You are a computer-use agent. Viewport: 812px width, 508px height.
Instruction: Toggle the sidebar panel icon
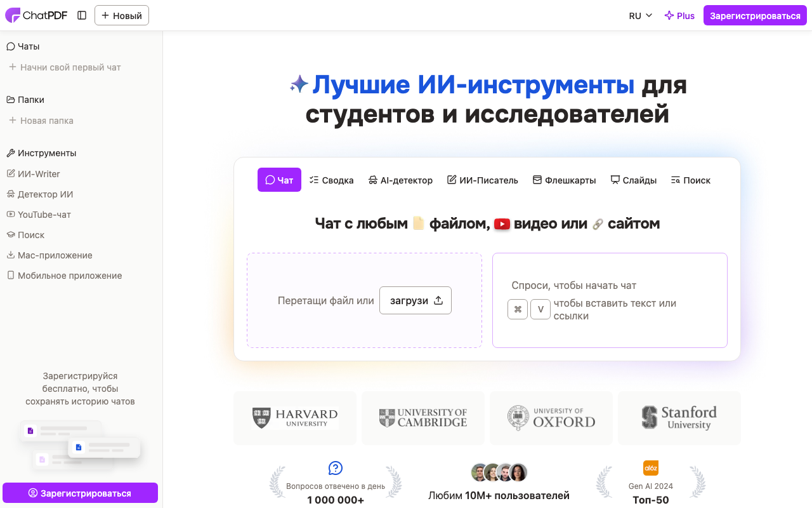[x=82, y=15]
